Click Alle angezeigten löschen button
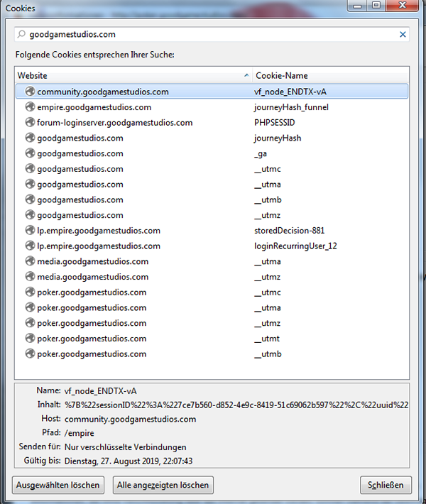This screenshot has width=426, height=504. click(x=163, y=485)
